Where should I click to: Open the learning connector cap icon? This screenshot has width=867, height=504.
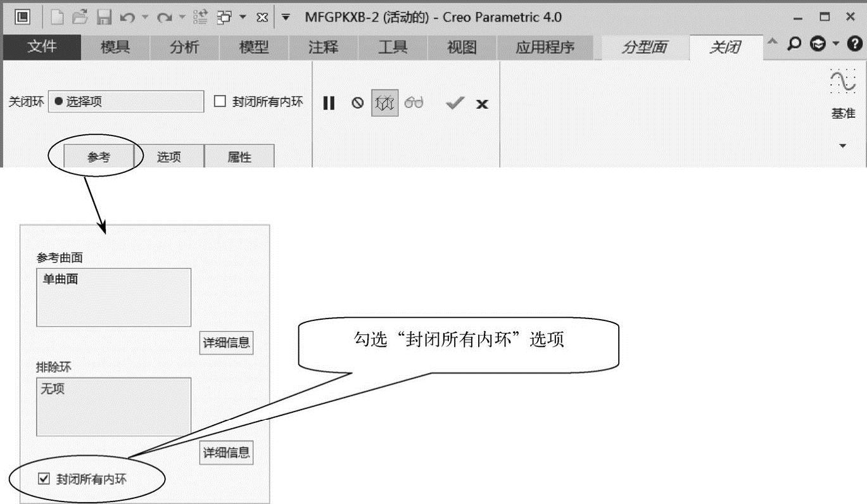pos(818,43)
